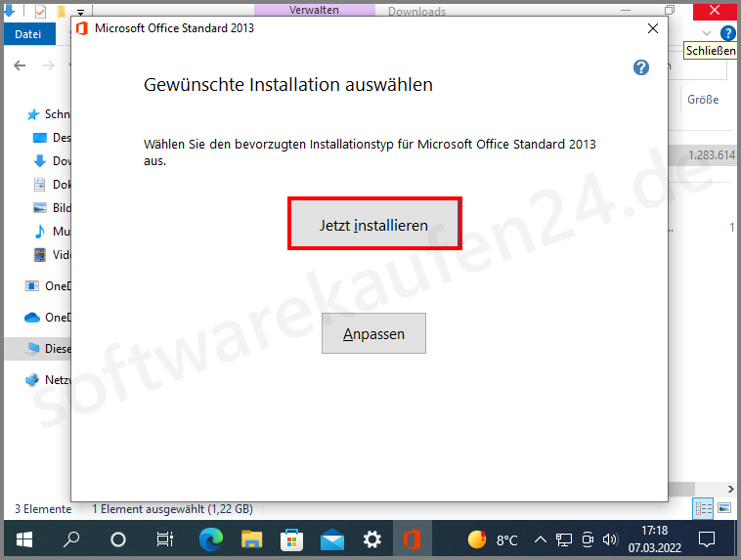
Task: Open the installer help question mark icon
Action: pyautogui.click(x=641, y=67)
